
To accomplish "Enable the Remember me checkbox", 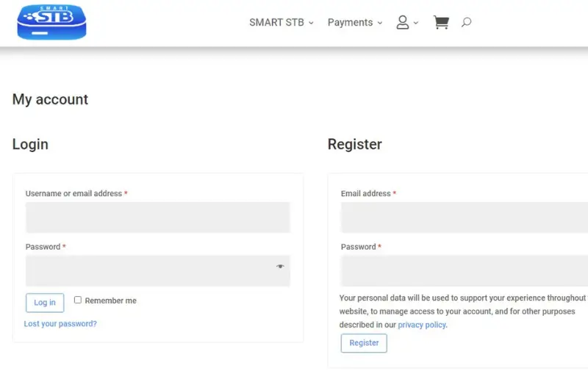I will click(x=78, y=300).
